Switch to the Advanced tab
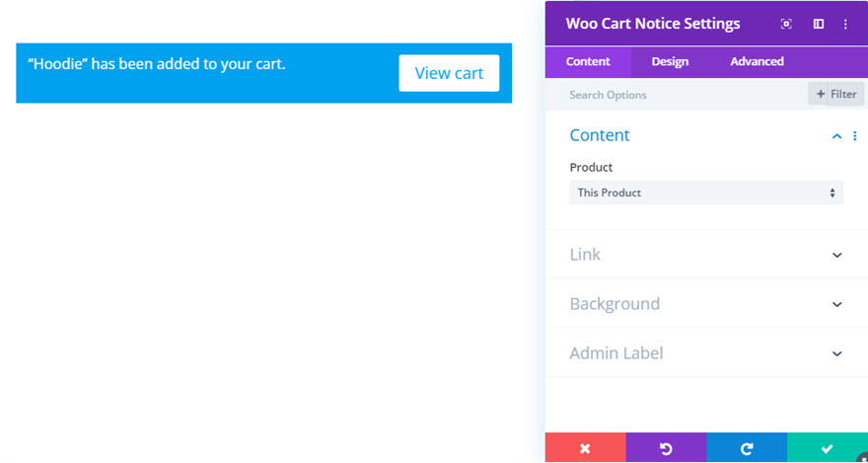 757,61
